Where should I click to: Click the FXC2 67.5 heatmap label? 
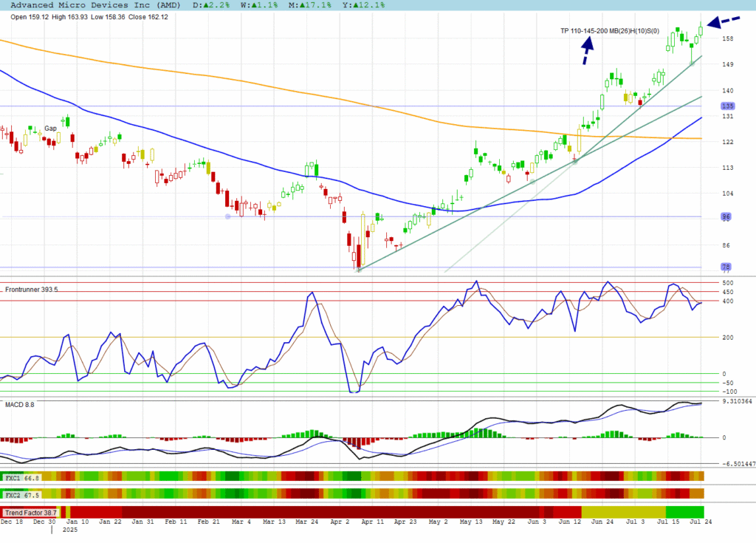pyautogui.click(x=22, y=495)
